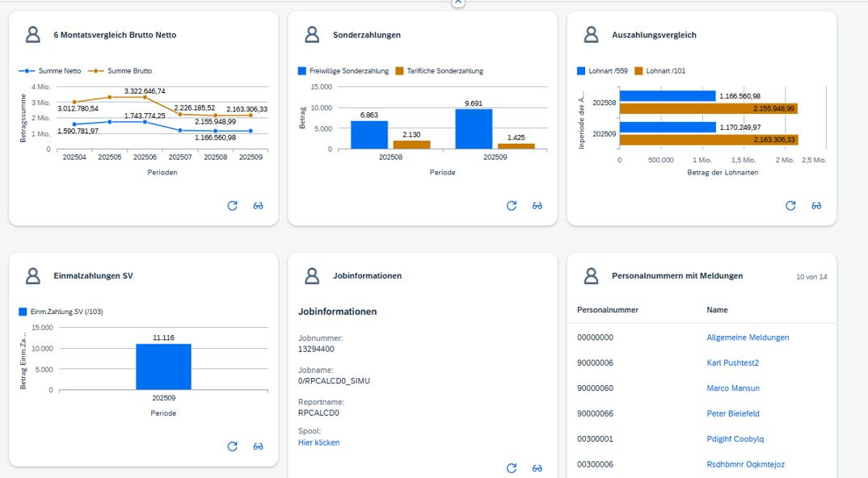This screenshot has width=868, height=478.
Task: Open the Einmalzahlungen SV detail glasses icon
Action: [258, 446]
